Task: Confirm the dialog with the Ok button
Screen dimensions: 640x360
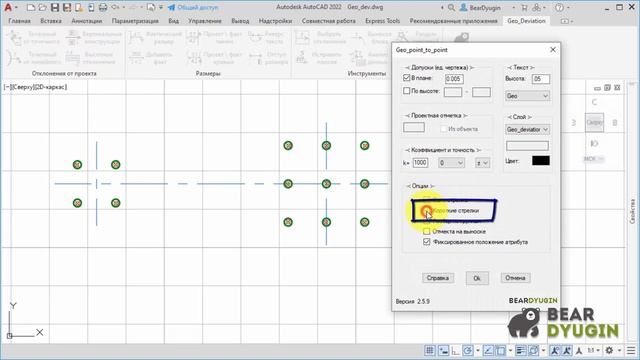Action: point(477,278)
